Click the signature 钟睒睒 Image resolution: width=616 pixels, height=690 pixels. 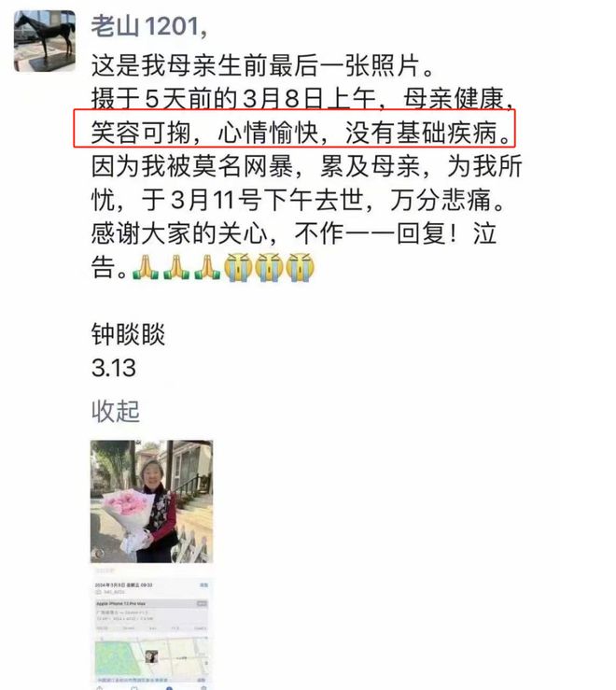coord(128,334)
